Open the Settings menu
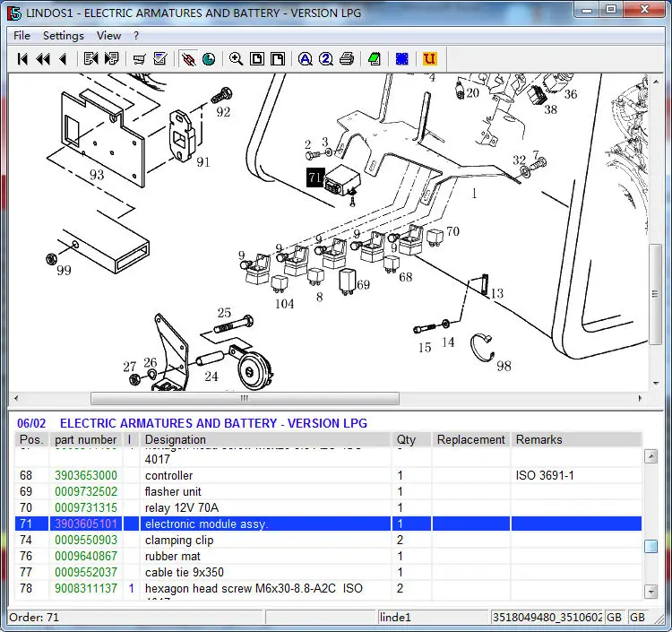 point(64,36)
